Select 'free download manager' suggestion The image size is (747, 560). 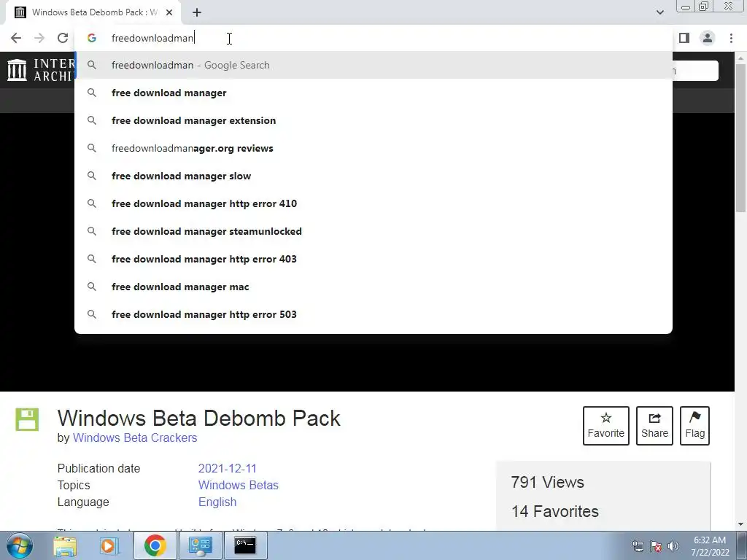coord(373,93)
